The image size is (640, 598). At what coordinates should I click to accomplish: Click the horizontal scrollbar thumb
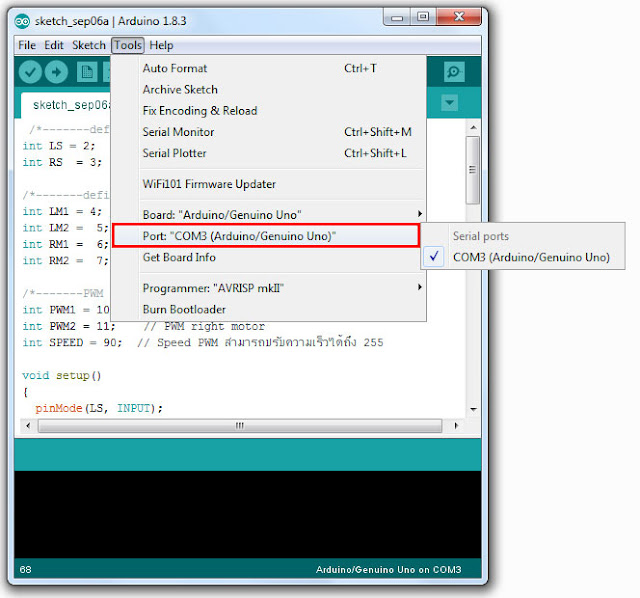(240, 425)
